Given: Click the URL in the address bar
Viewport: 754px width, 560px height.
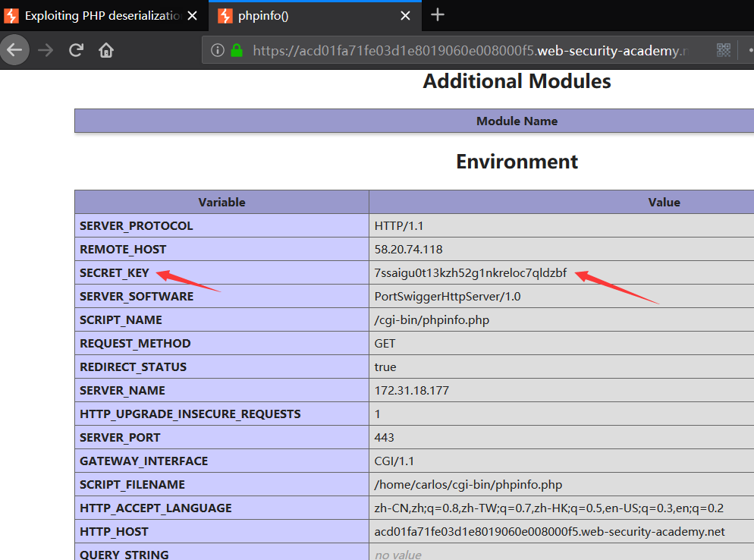Looking at the screenshot, I should coord(471,50).
